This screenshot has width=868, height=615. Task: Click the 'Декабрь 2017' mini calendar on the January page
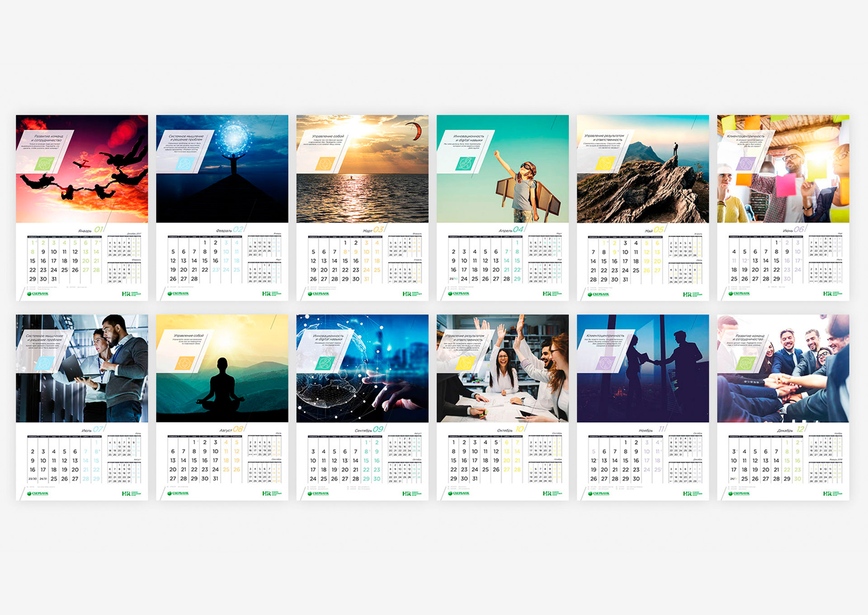click(125, 246)
